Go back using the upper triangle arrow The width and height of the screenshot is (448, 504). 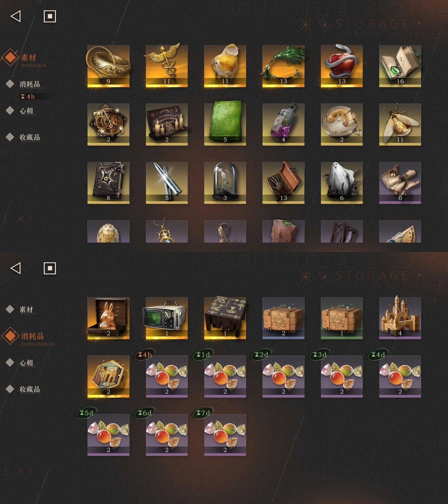pyautogui.click(x=16, y=16)
